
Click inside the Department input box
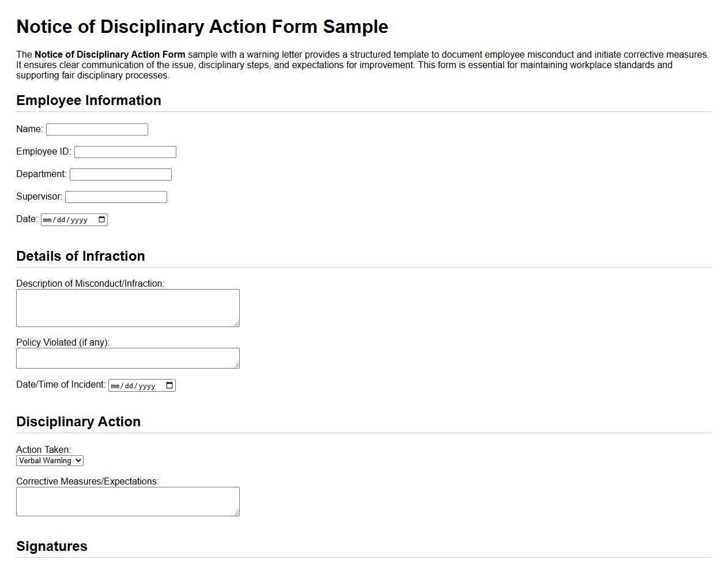pos(120,174)
